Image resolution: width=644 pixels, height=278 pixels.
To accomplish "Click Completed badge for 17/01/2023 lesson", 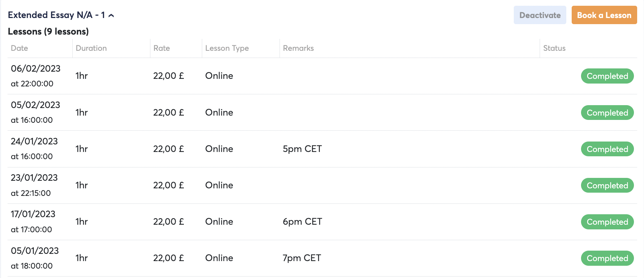I will click(x=607, y=222).
